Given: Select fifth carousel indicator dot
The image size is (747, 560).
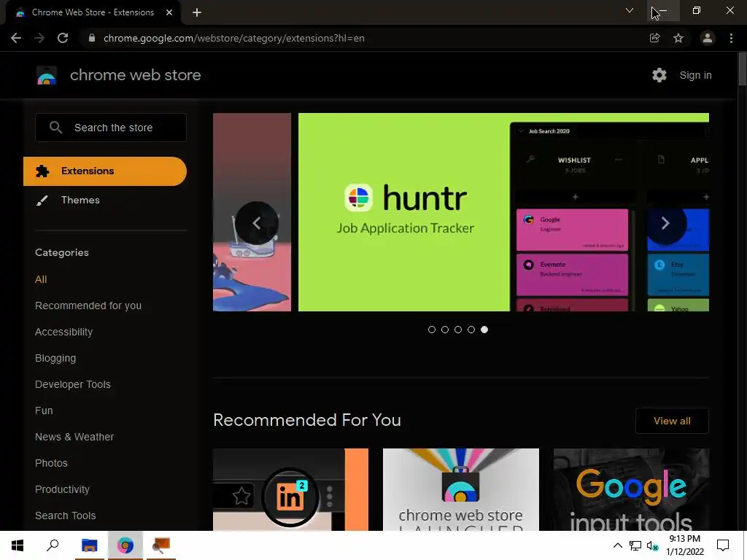Looking at the screenshot, I should tap(484, 330).
